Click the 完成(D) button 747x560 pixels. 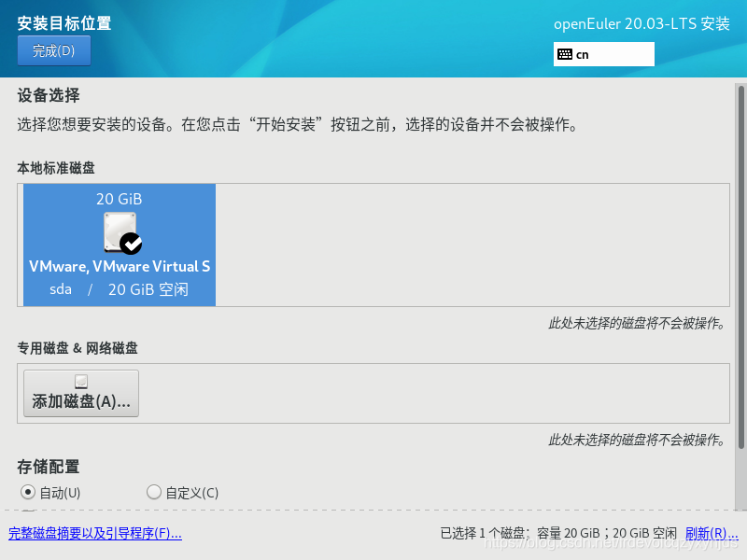pos(53,50)
